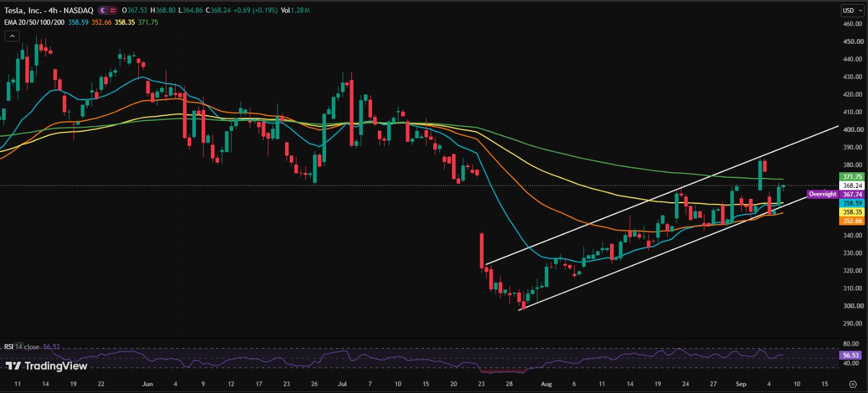
Task: Click the cyan 358.59 EMA price tag
Action: pyautogui.click(x=852, y=203)
